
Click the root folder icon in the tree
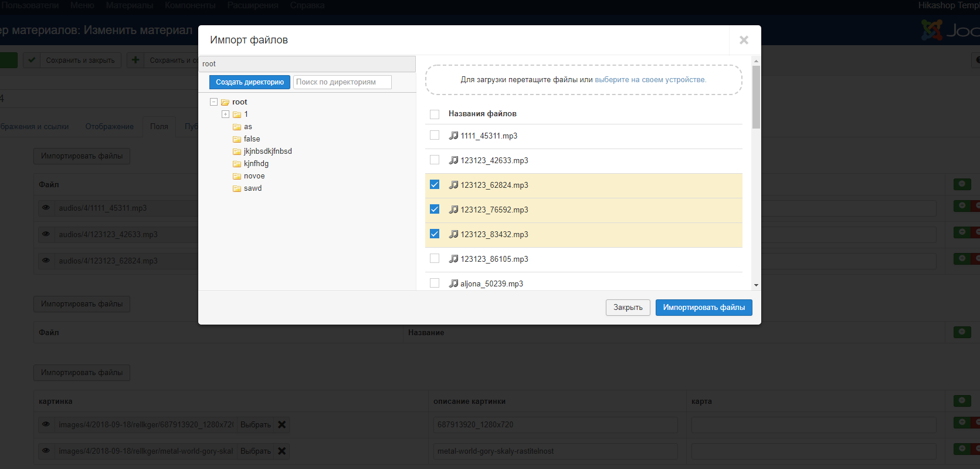225,102
